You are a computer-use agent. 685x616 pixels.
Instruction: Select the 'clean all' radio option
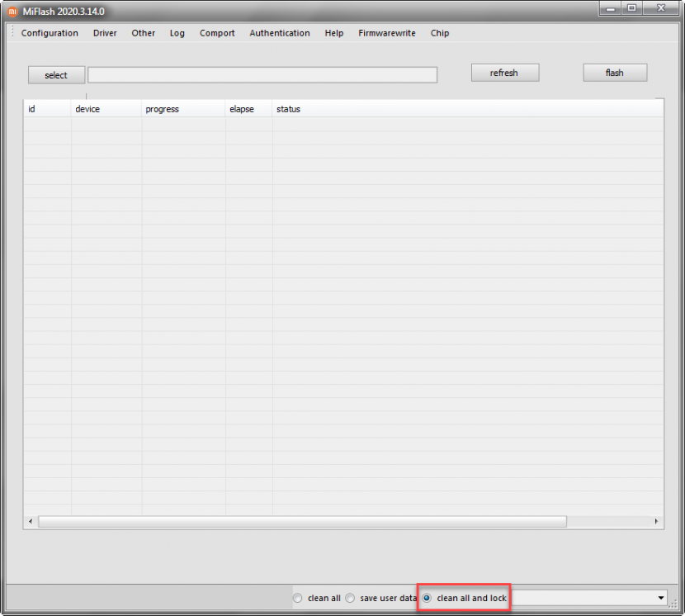pyautogui.click(x=298, y=598)
